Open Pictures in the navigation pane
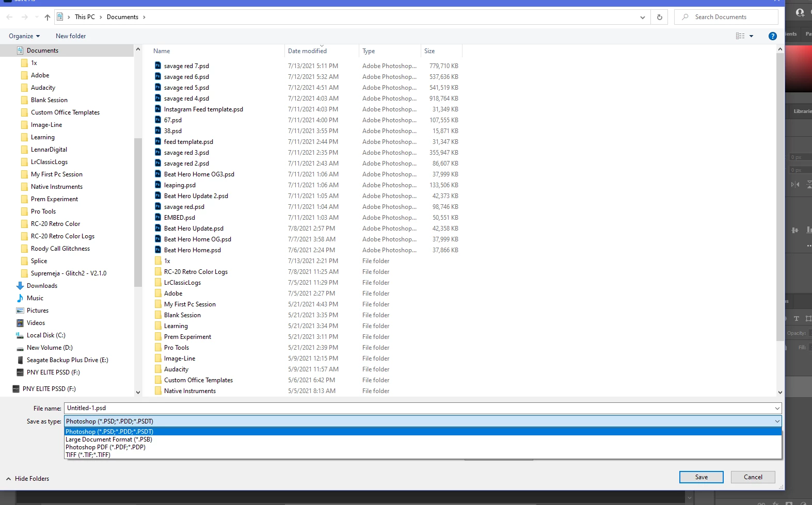This screenshot has width=812, height=505. pos(38,311)
